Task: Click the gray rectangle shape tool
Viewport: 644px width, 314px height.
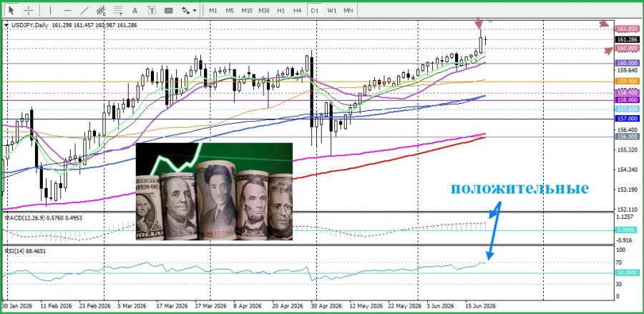Action: pyautogui.click(x=168, y=11)
